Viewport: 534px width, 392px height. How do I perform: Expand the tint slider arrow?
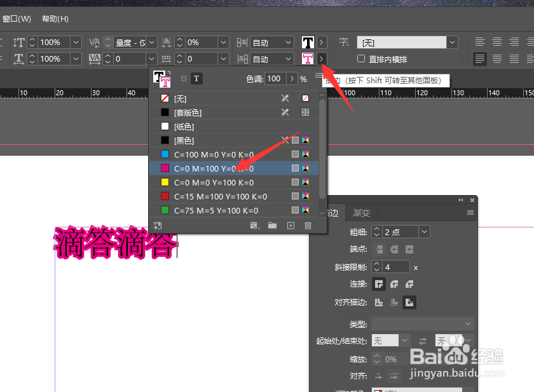(x=292, y=79)
